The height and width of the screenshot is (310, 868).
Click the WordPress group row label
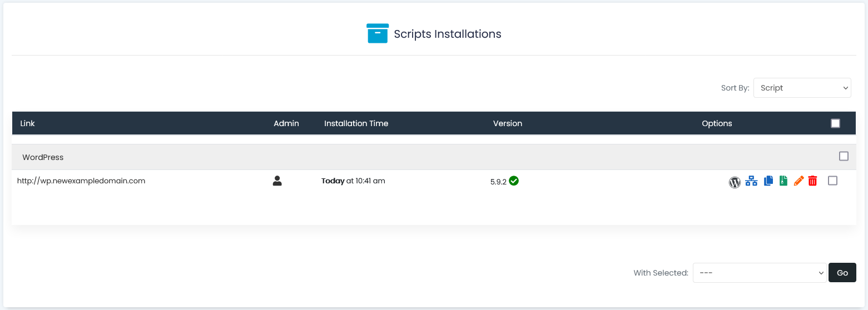(43, 157)
